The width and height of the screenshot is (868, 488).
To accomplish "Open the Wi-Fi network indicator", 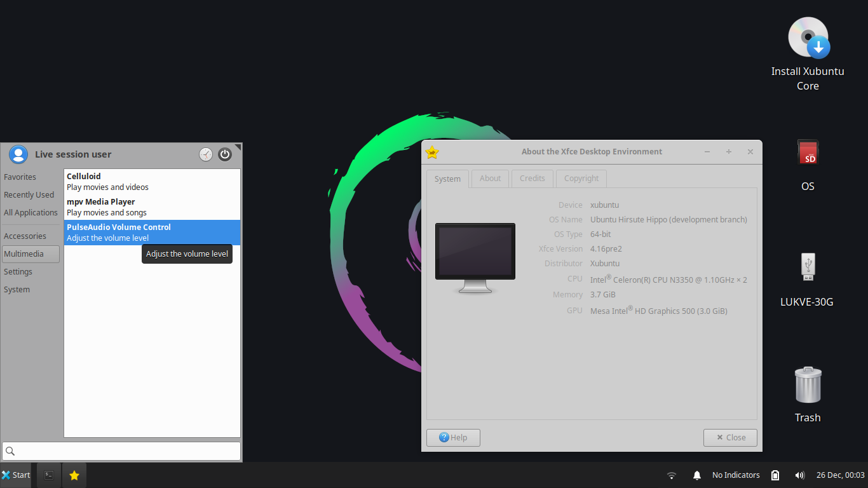I will [x=672, y=475].
